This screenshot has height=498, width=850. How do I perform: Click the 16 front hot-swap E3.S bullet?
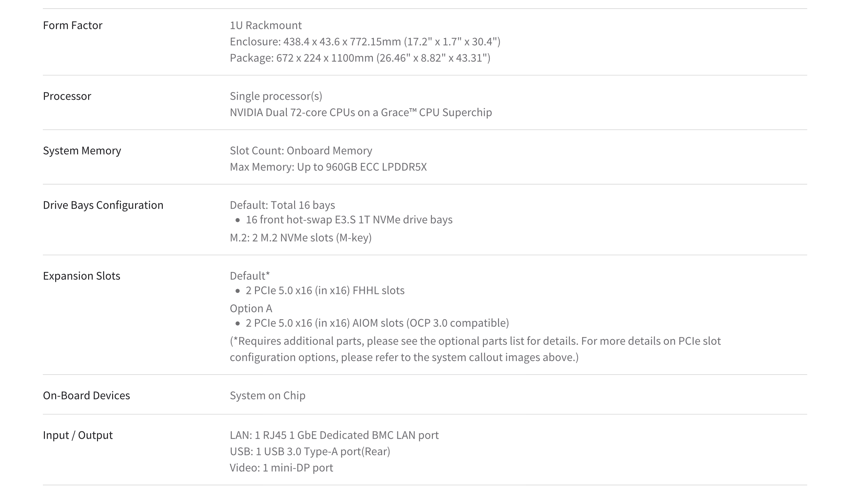[349, 220]
